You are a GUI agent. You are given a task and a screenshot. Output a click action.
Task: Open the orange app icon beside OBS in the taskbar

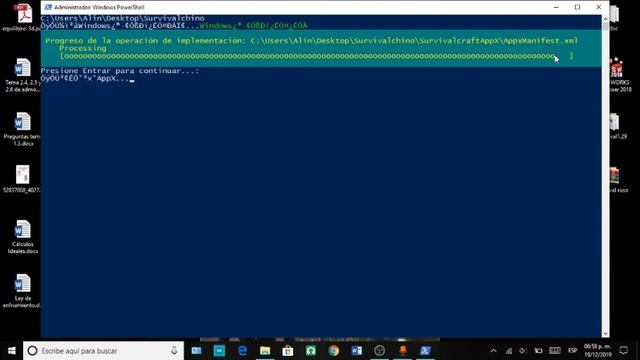402,351
